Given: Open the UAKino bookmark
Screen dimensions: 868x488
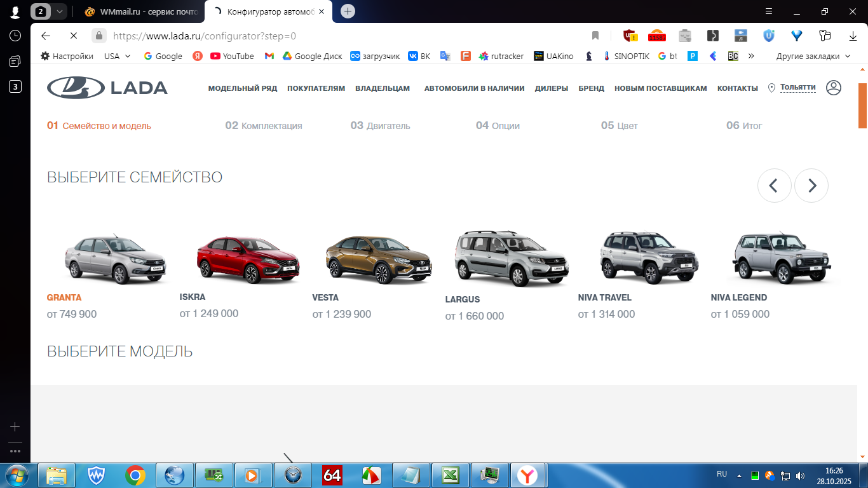Looking at the screenshot, I should 553,56.
